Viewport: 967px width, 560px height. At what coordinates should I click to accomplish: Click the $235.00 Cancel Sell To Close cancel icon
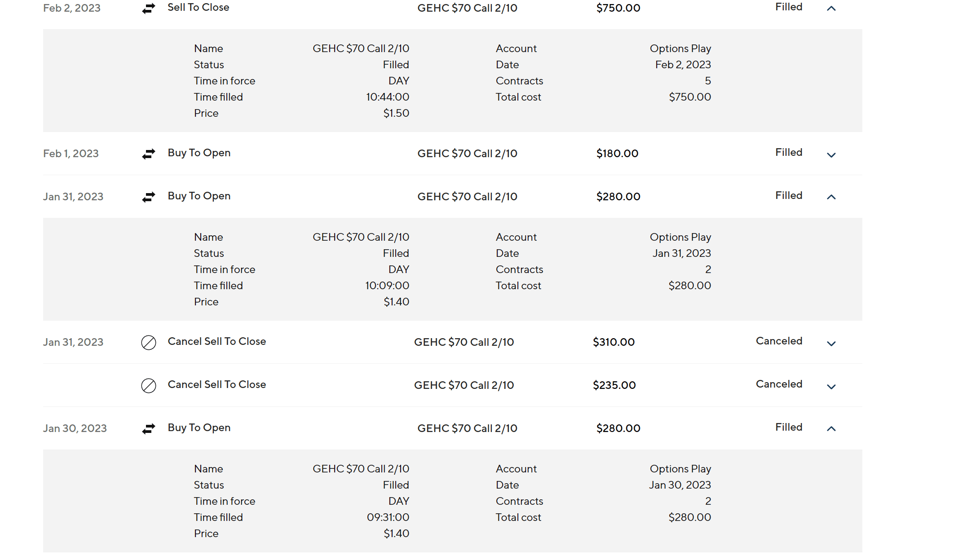[149, 386]
